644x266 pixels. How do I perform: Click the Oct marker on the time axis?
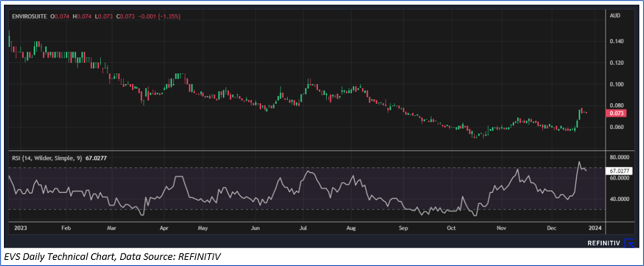click(x=451, y=228)
